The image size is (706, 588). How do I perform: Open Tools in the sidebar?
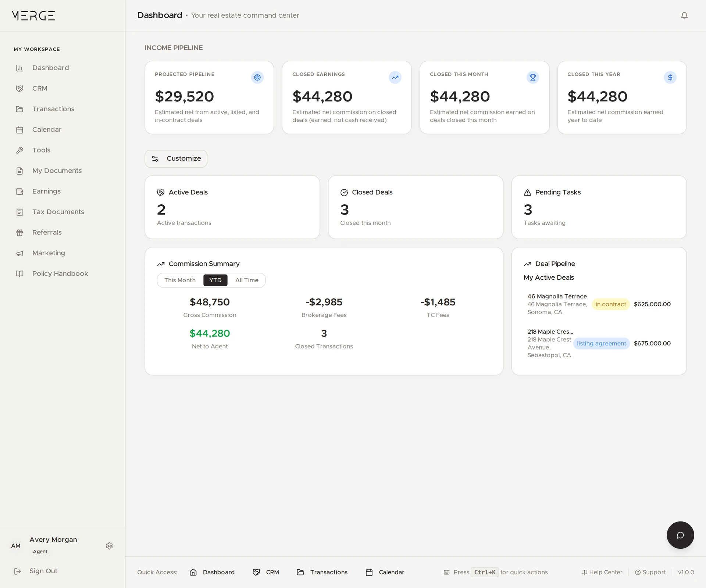click(63, 150)
